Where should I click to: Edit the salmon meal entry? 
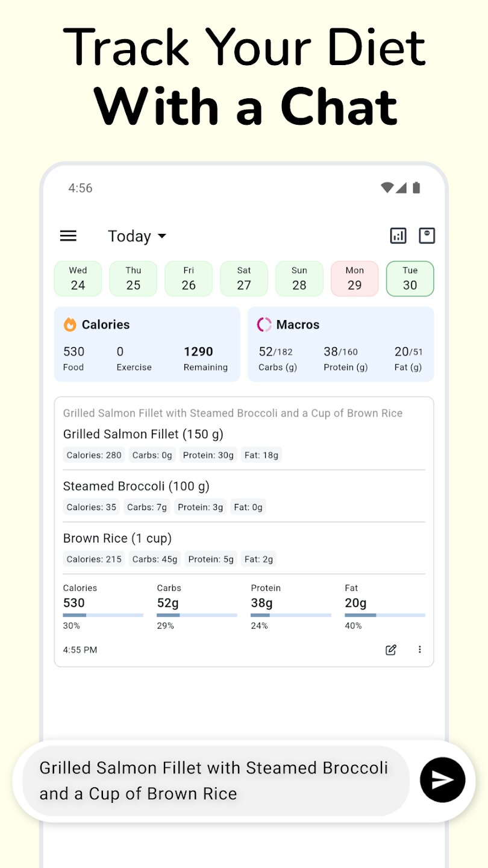coord(391,650)
